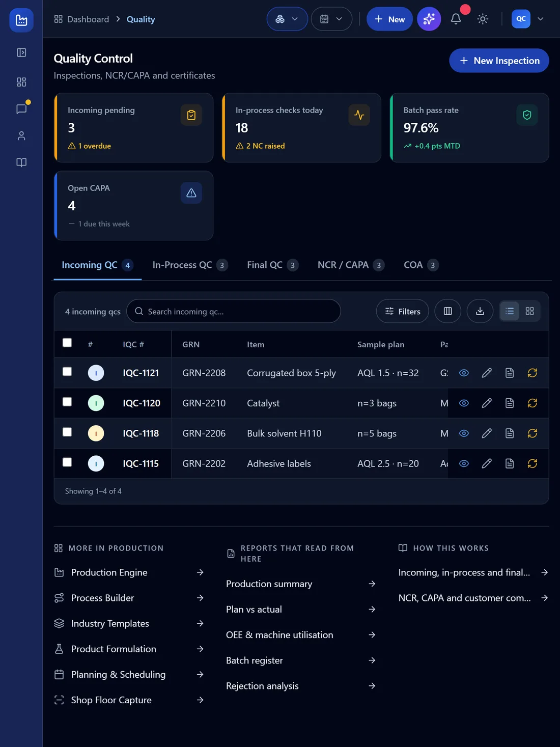
Task: Switch to Final QC tab
Action: (273, 265)
